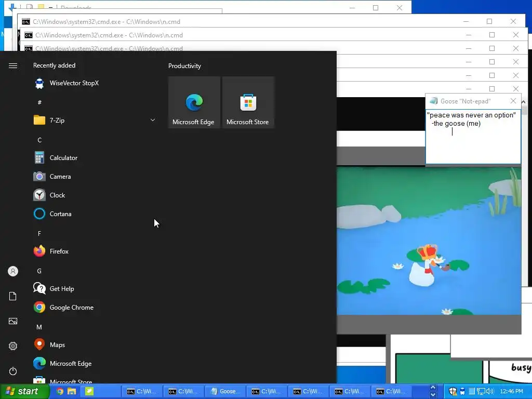Click the letter F section header
532x399 pixels.
39,233
